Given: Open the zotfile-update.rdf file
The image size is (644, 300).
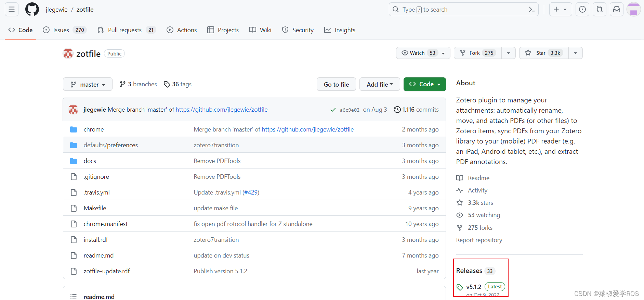Looking at the screenshot, I should tap(107, 271).
